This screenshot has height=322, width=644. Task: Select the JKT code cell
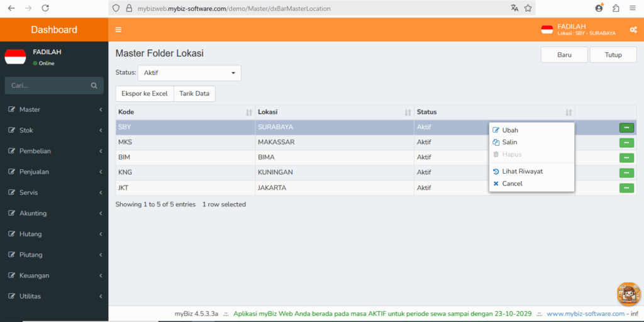click(x=186, y=187)
